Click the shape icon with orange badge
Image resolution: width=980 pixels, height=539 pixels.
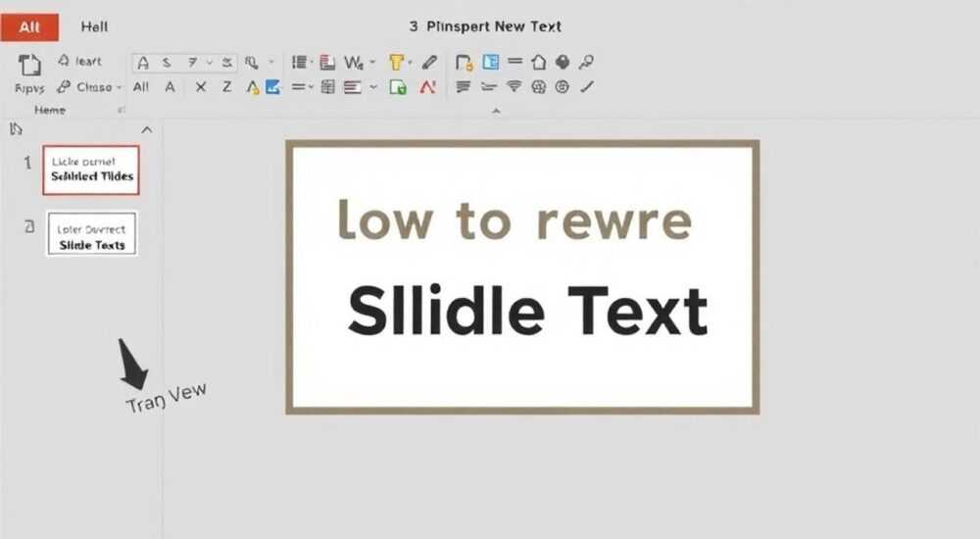[x=464, y=63]
